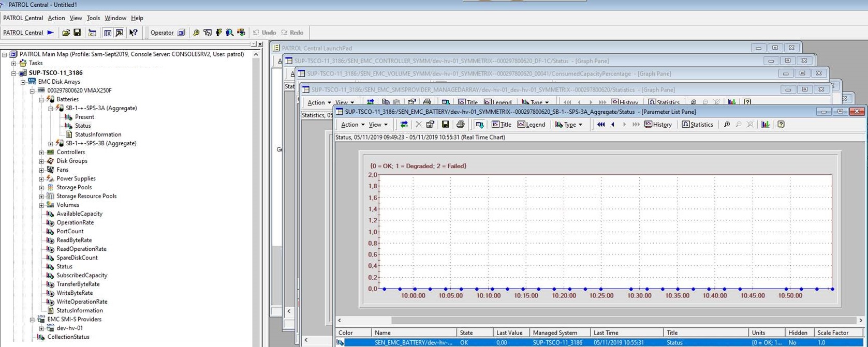The height and width of the screenshot is (347, 868).
Task: Click the History button in Status pane
Action: click(658, 125)
